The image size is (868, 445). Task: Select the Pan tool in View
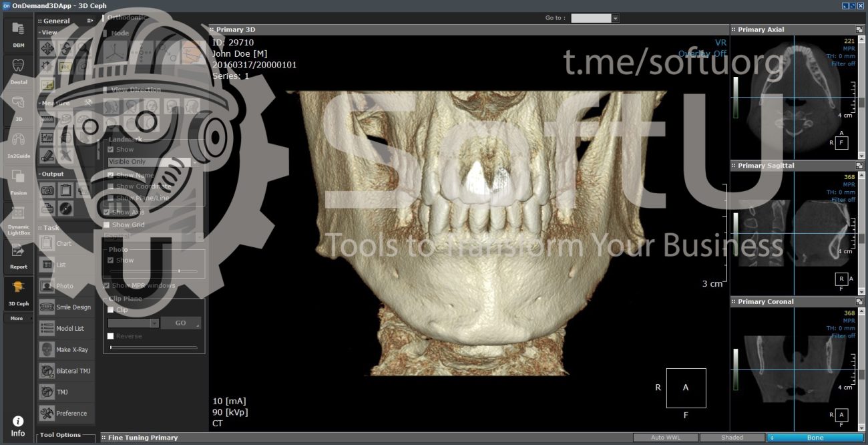point(47,48)
